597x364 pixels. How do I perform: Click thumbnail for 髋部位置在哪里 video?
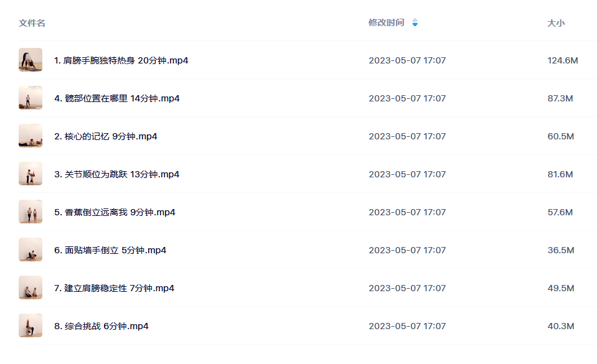(31, 98)
